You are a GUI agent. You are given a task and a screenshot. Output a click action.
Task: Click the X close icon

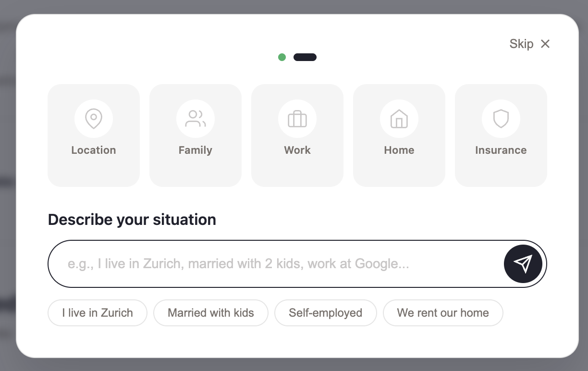click(545, 44)
